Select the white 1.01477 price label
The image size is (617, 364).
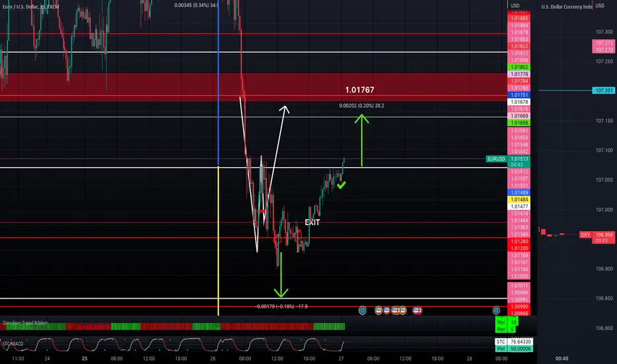tap(519, 206)
